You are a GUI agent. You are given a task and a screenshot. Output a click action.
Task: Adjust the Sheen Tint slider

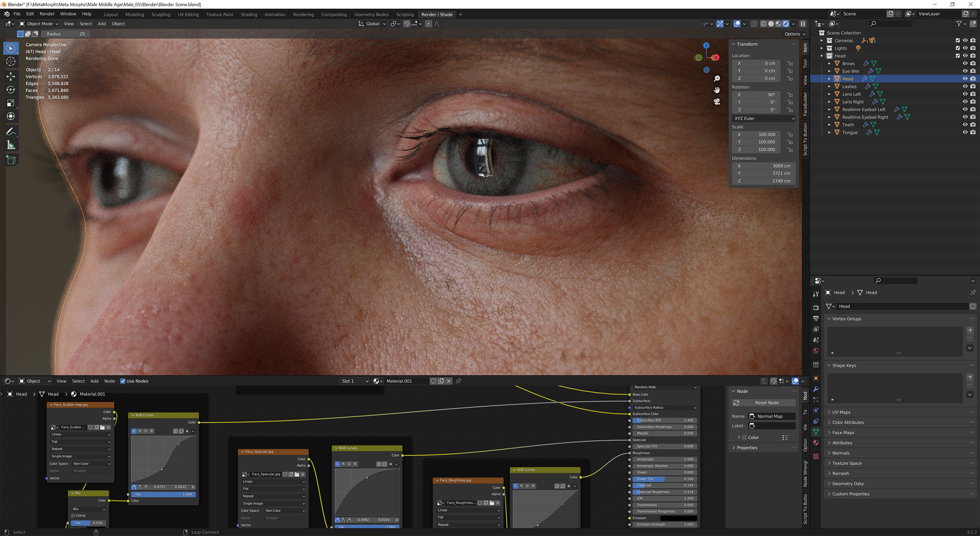click(664, 479)
